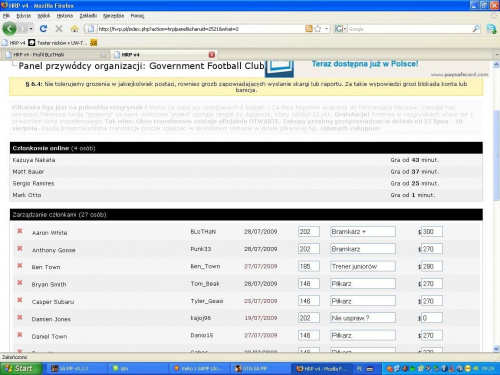
Task: Open the Plik menu
Action: point(6,16)
